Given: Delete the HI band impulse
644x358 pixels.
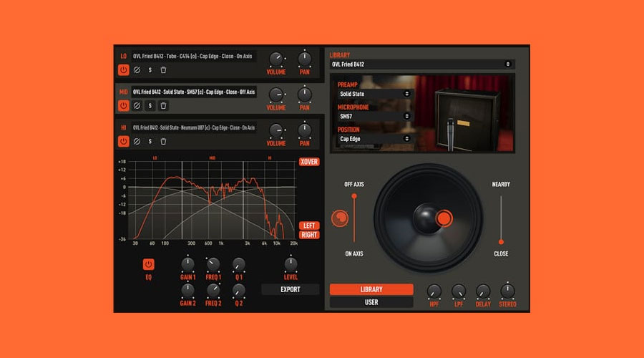Looking at the screenshot, I should 163,141.
